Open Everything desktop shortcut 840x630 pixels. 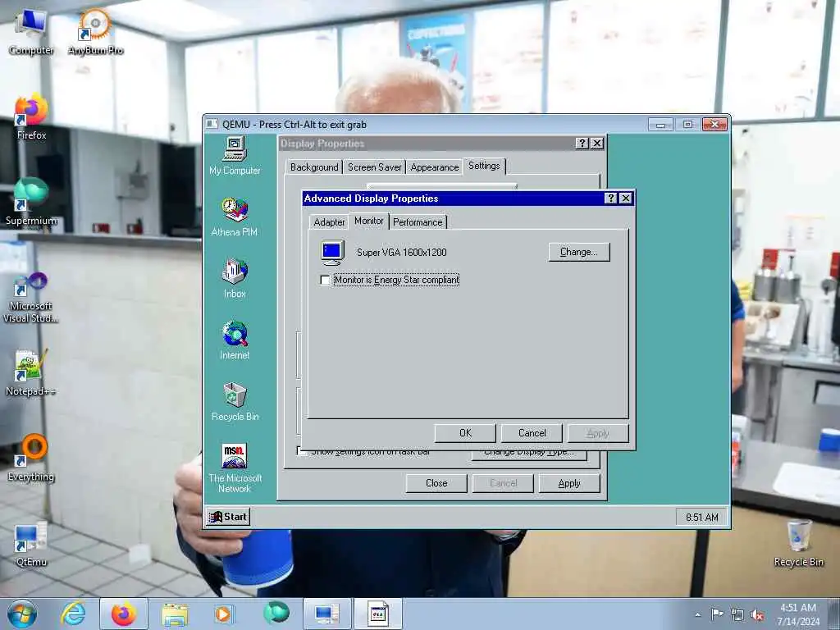point(31,458)
